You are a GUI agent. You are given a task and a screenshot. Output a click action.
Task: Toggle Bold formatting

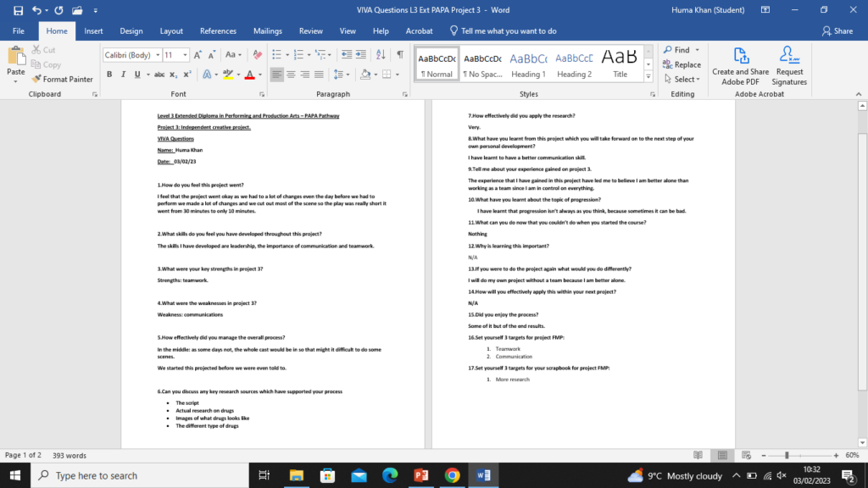(x=110, y=75)
